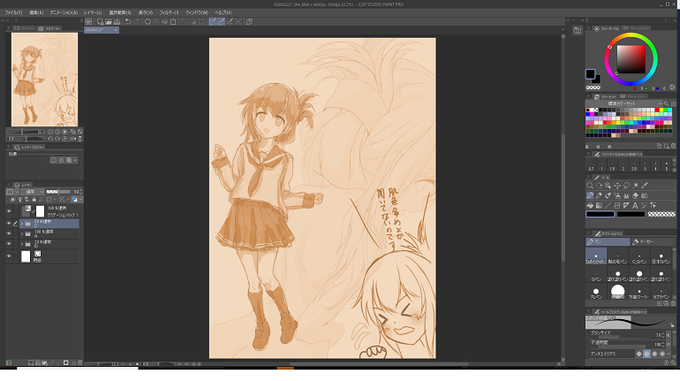Click the Undo arrow icon
Image resolution: width=680 pixels, height=381 pixels.
[x=128, y=22]
